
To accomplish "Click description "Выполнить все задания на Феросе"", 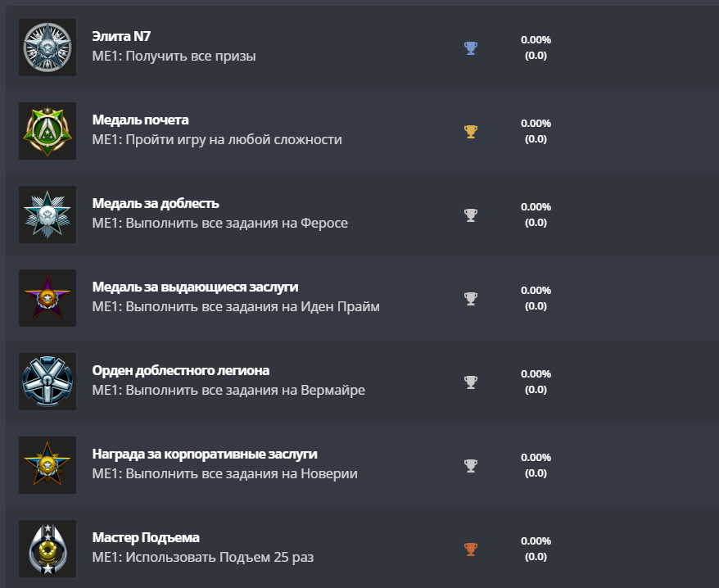I will tap(219, 224).
